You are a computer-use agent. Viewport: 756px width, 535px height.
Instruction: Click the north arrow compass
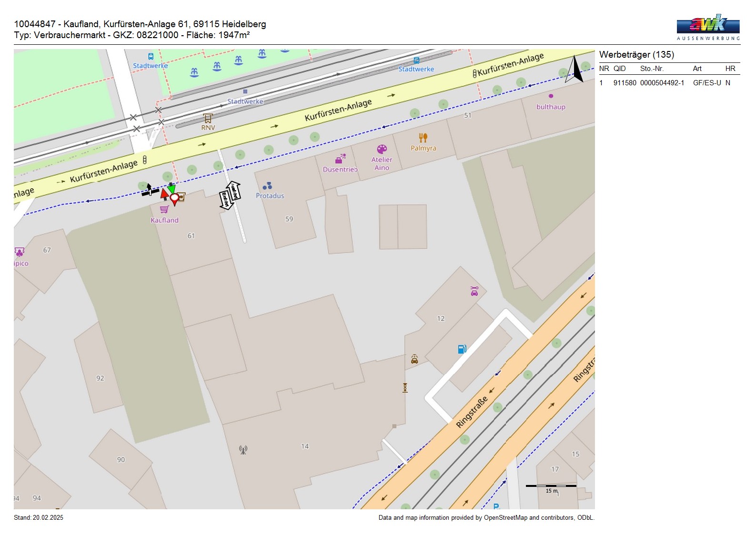[575, 70]
